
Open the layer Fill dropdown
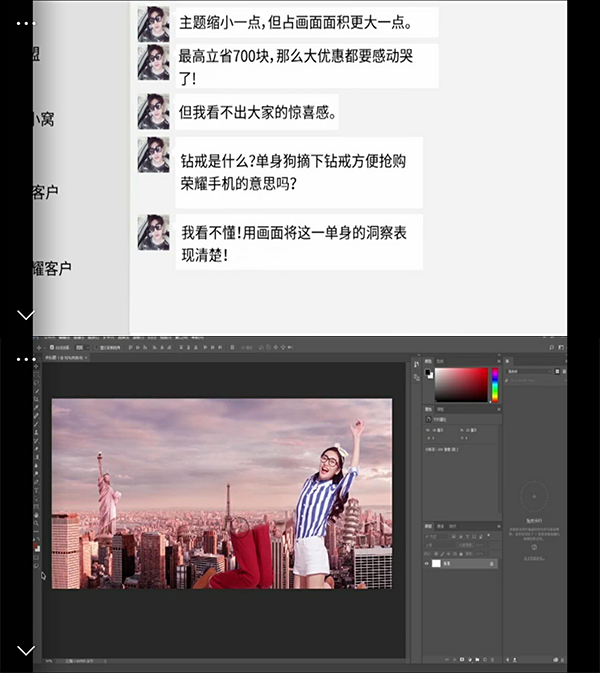click(488, 554)
